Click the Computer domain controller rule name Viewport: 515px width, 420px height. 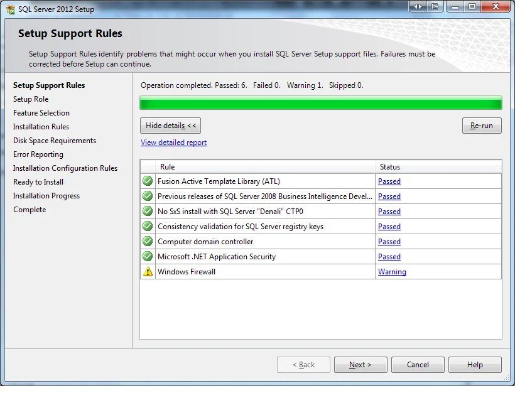click(x=205, y=242)
